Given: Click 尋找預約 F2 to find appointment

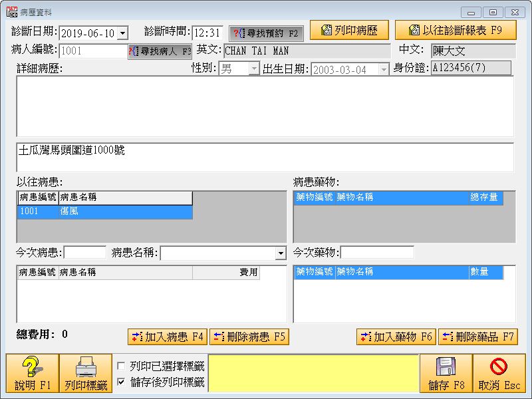Looking at the screenshot, I should pos(266,33).
